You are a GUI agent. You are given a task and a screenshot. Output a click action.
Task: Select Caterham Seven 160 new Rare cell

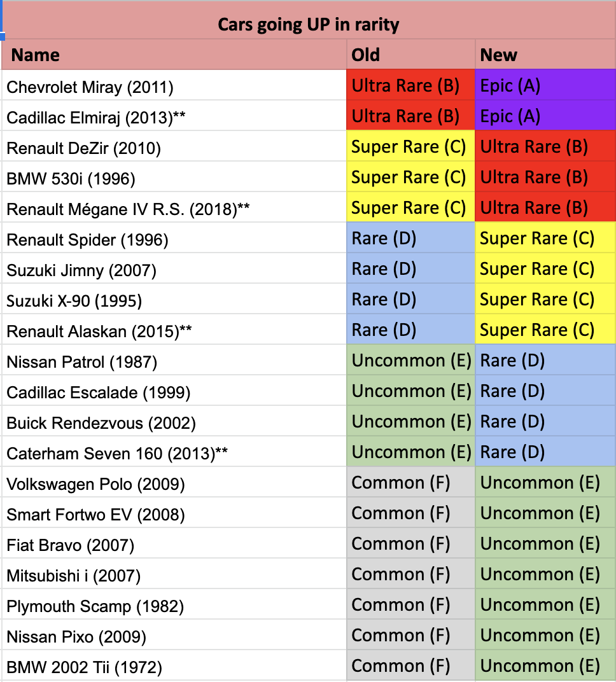pos(545,452)
